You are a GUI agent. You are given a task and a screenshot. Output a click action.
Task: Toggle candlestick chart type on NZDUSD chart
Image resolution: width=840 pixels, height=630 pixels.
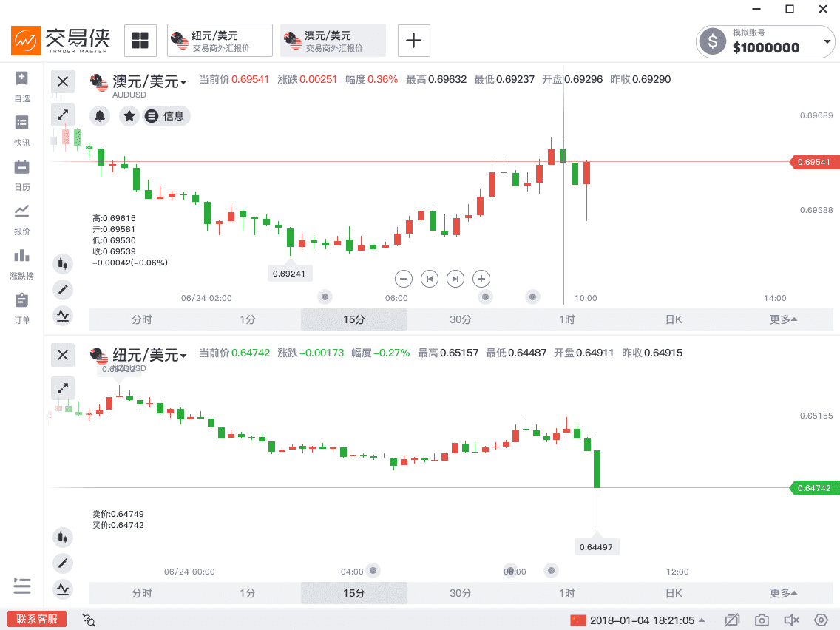63,538
